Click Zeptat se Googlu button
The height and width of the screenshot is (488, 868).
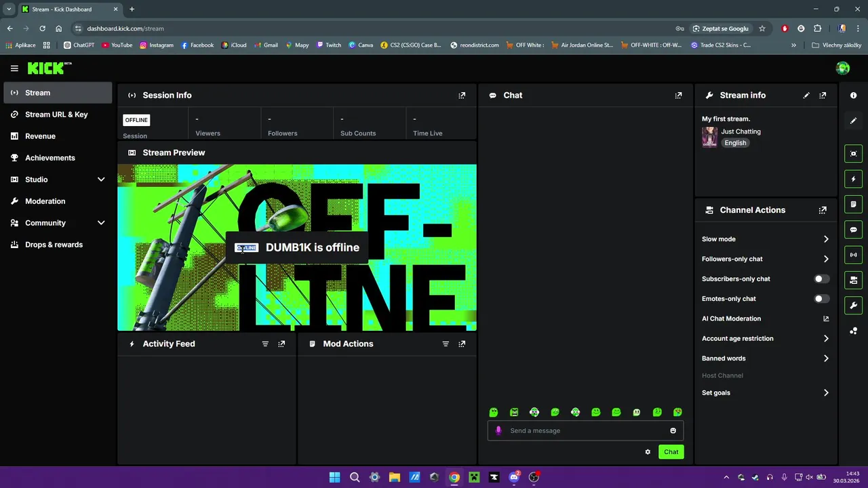(x=720, y=28)
